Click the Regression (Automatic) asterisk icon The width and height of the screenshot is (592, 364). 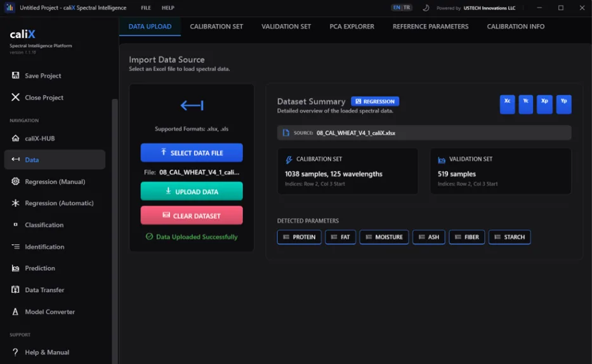coord(15,203)
